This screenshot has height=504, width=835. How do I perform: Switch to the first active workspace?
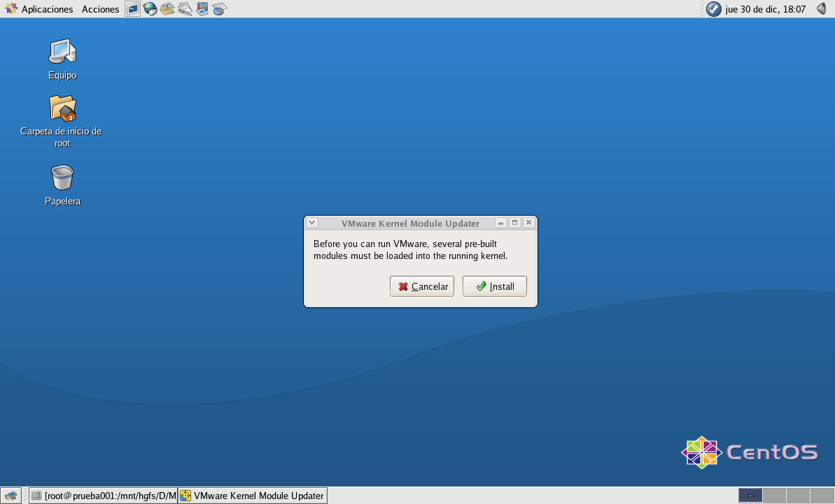750,496
